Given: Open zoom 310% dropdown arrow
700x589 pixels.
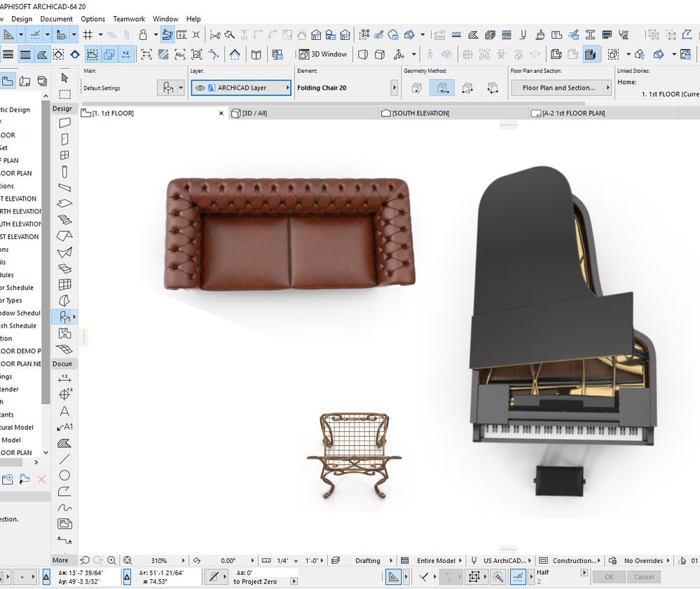Looking at the screenshot, I should pyautogui.click(x=183, y=560).
